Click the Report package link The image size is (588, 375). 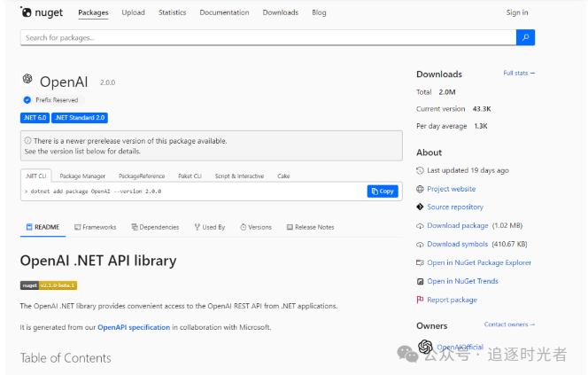[x=453, y=300]
